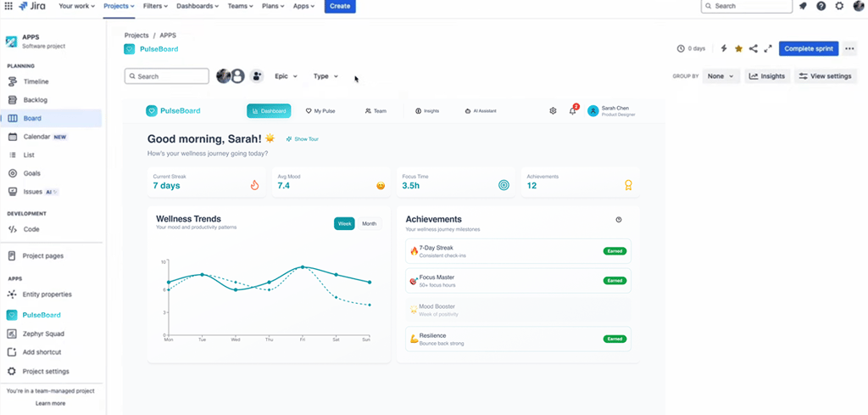Select Board in sidebar
868x415 pixels.
51,118
